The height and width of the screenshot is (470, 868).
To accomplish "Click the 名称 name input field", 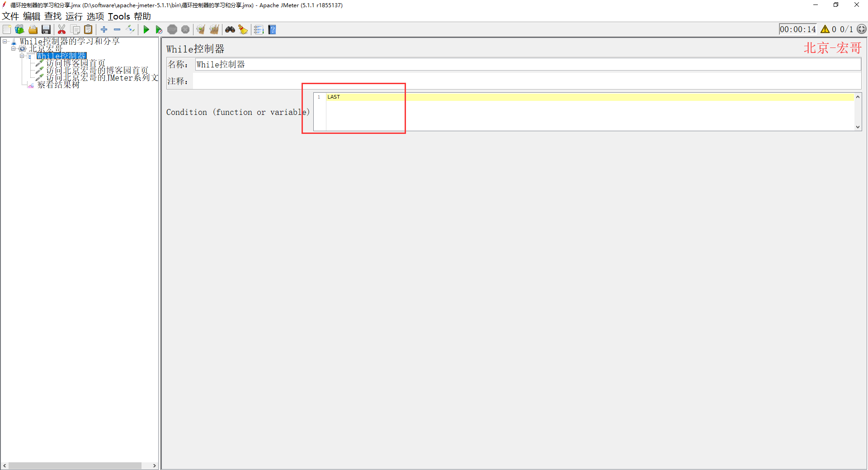I will (528, 64).
